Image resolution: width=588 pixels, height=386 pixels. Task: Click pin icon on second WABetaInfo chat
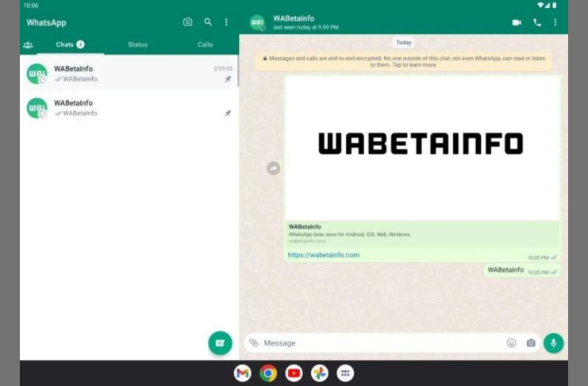228,113
